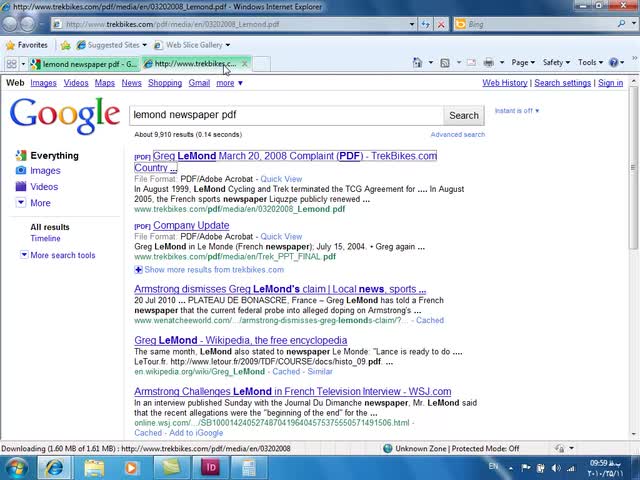This screenshot has width=640, height=480.
Task: Click the volume speaker tray icon
Action: point(556,468)
